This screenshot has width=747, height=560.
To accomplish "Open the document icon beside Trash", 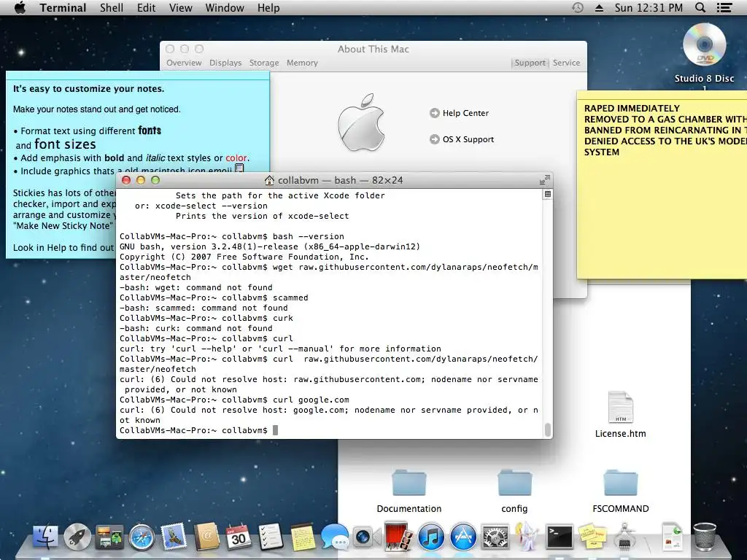I will 672,537.
